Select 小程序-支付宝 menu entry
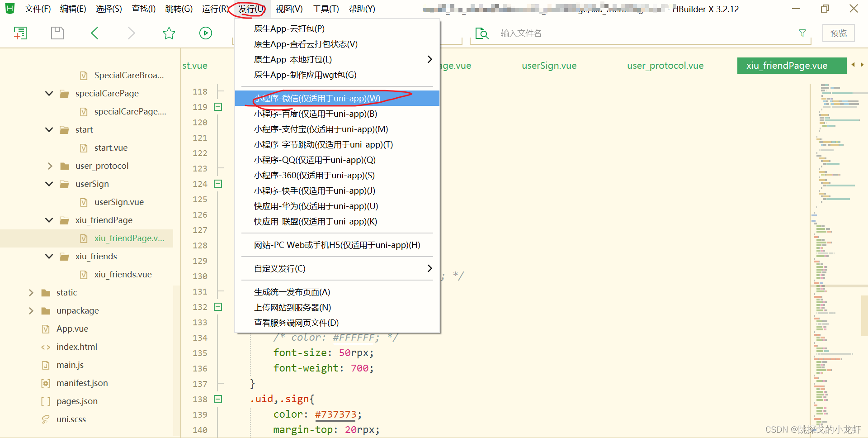Screen dimensions: 868x438 coord(337,129)
